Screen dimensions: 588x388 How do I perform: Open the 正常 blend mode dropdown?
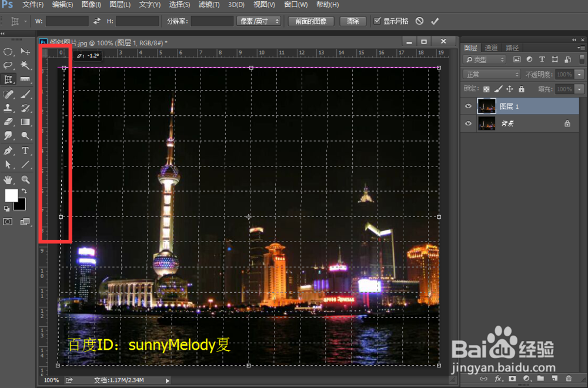tap(491, 74)
